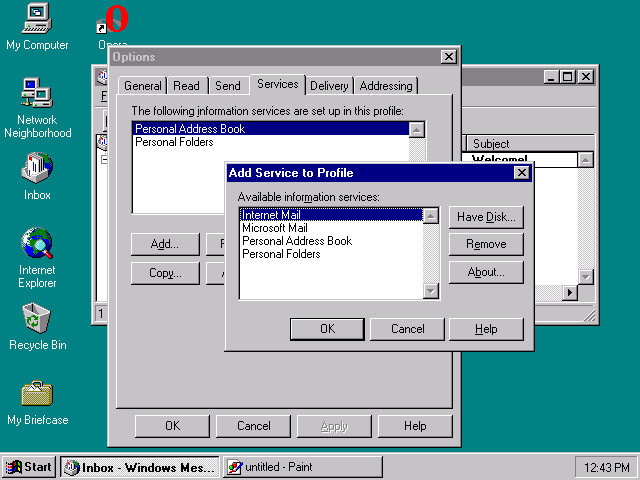640x480 pixels.
Task: Click up arrow of profile services list scrollbar
Action: pos(417,130)
